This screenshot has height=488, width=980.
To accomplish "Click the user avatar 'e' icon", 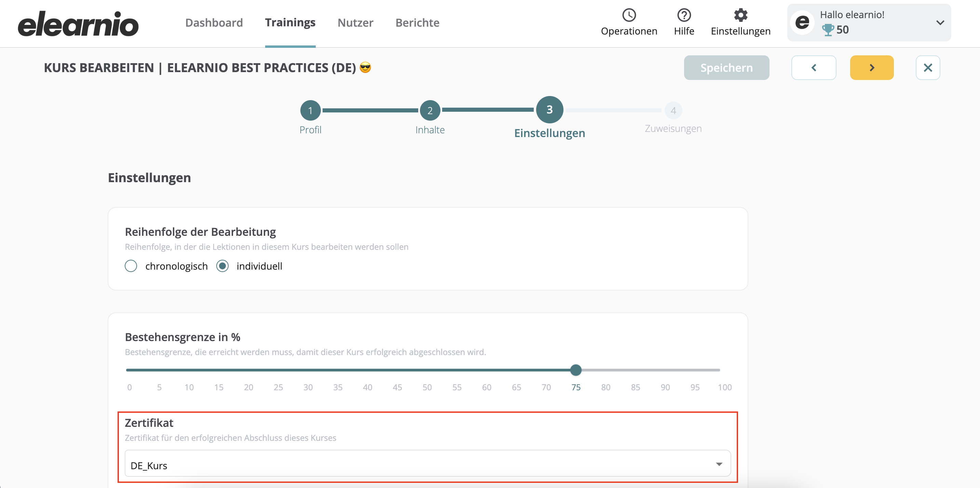I will tap(802, 23).
